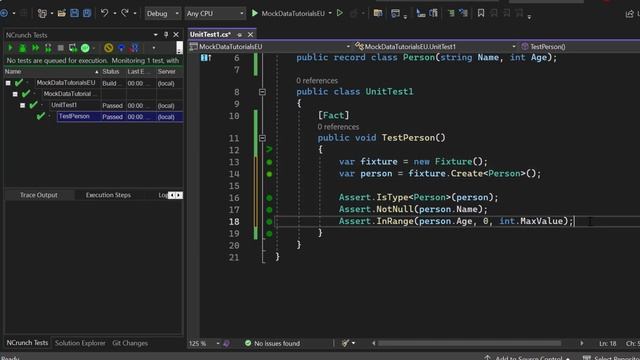Image resolution: width=640 pixels, height=360 pixels.
Task: Click the uncomment selection icon
Action: 463,13
